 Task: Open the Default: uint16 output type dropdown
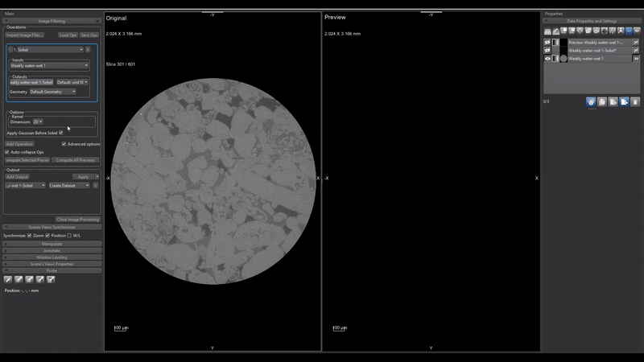pyautogui.click(x=72, y=82)
